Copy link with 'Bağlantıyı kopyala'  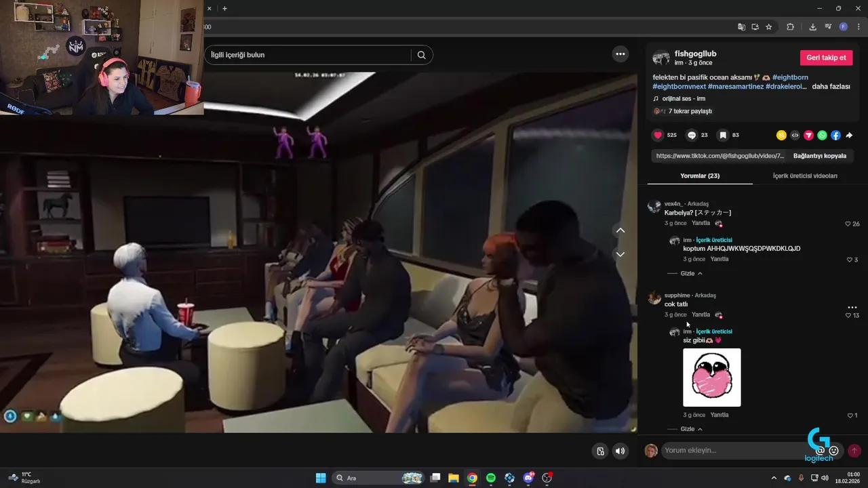[x=820, y=156]
